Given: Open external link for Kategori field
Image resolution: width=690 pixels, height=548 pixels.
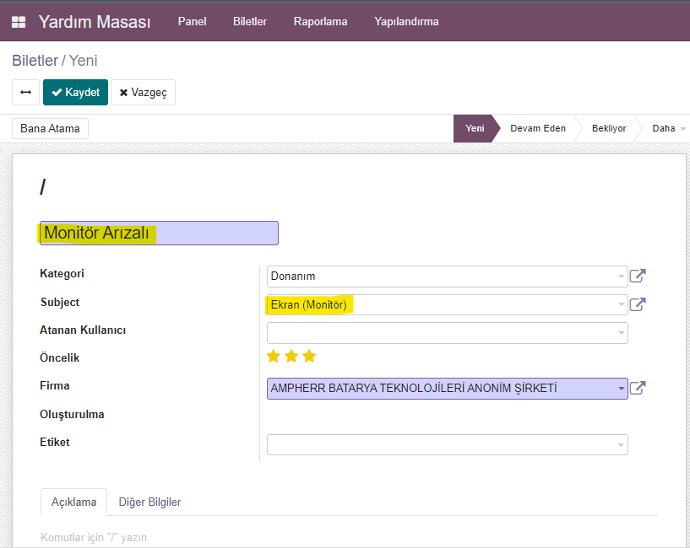Looking at the screenshot, I should tap(637, 277).
